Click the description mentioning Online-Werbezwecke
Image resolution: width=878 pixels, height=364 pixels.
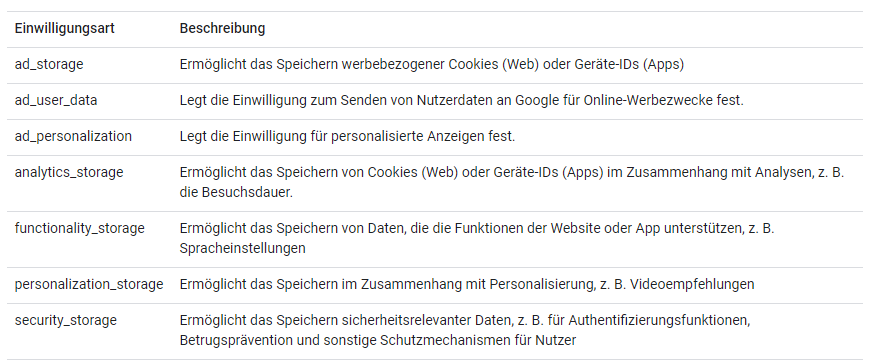coord(461,100)
